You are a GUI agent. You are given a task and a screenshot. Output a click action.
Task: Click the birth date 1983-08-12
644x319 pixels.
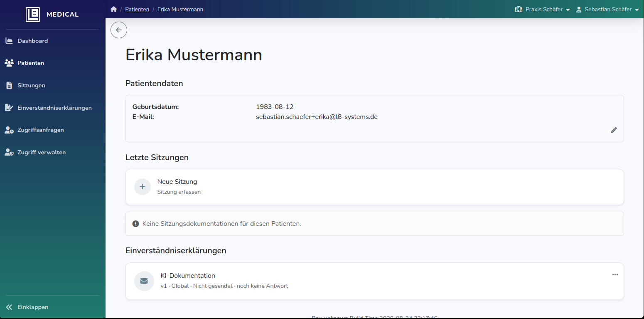point(275,107)
